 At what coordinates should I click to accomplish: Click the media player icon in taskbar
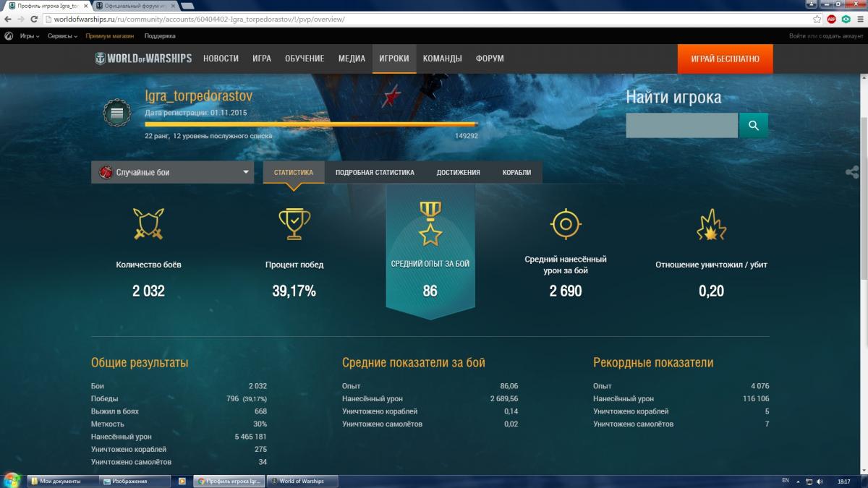182,481
